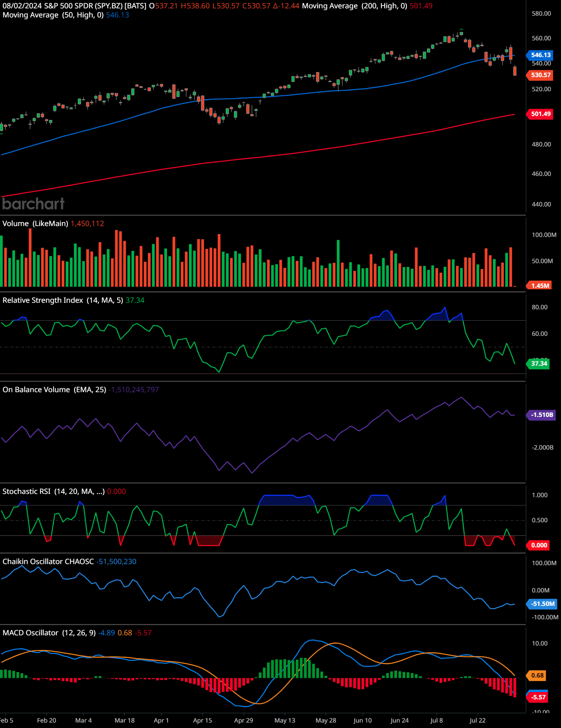The width and height of the screenshot is (561, 728).
Task: Click the 80.00 RSI scale tick
Action: (x=540, y=307)
